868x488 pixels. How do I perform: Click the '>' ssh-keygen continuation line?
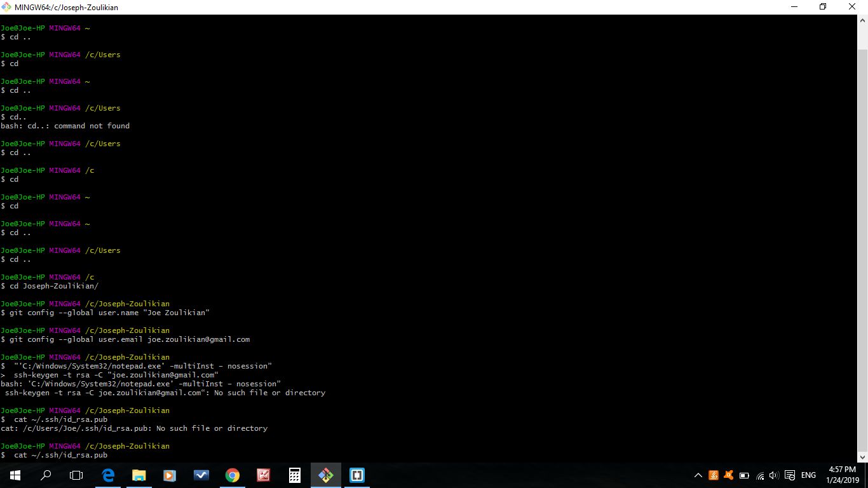[109, 375]
